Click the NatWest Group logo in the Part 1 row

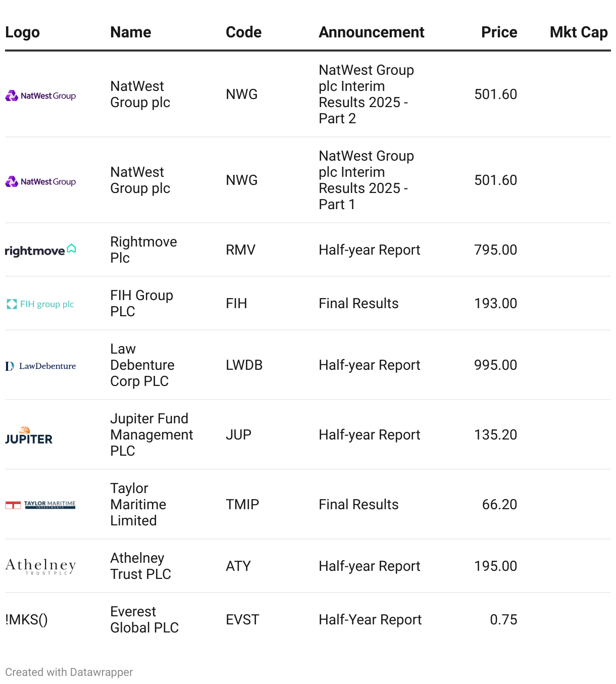pyautogui.click(x=40, y=181)
